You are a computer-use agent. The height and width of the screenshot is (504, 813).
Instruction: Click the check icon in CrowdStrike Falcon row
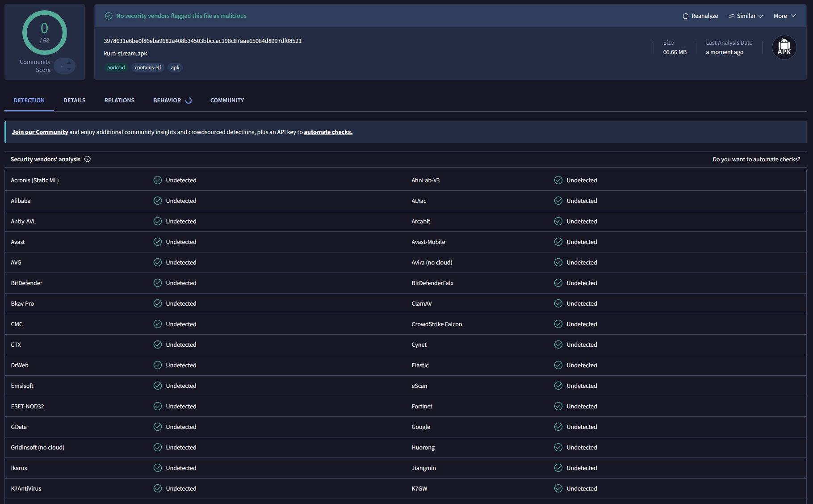(x=558, y=324)
